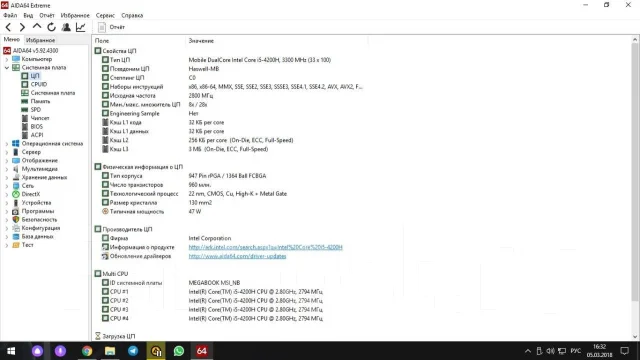Open the aida64 driver-updates link
Screen dimensions: 640x360
(x=237, y=256)
